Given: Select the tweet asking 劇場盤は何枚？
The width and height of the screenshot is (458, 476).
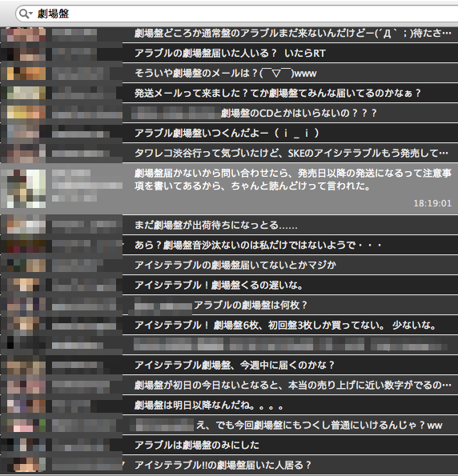Looking at the screenshot, I should point(229,305).
